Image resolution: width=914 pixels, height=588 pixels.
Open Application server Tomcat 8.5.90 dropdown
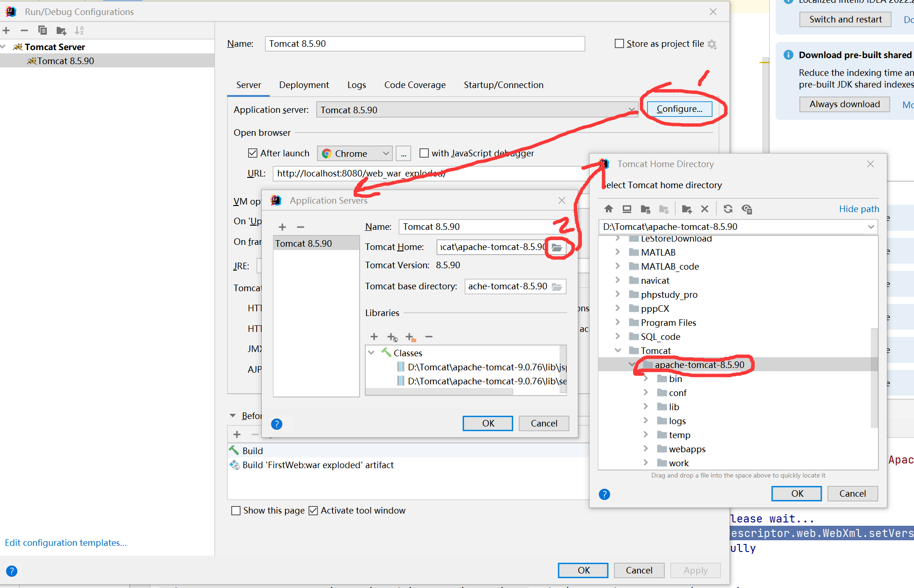pos(477,110)
